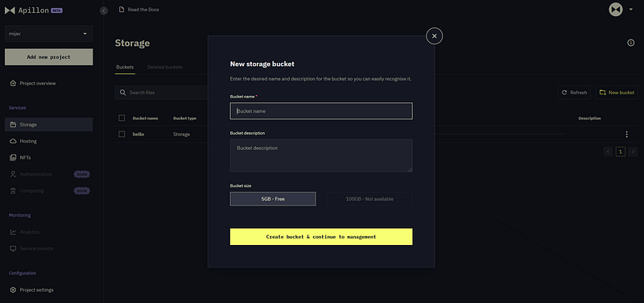Open the info icon beside Storage heading
The height and width of the screenshot is (303, 644).
tap(631, 43)
